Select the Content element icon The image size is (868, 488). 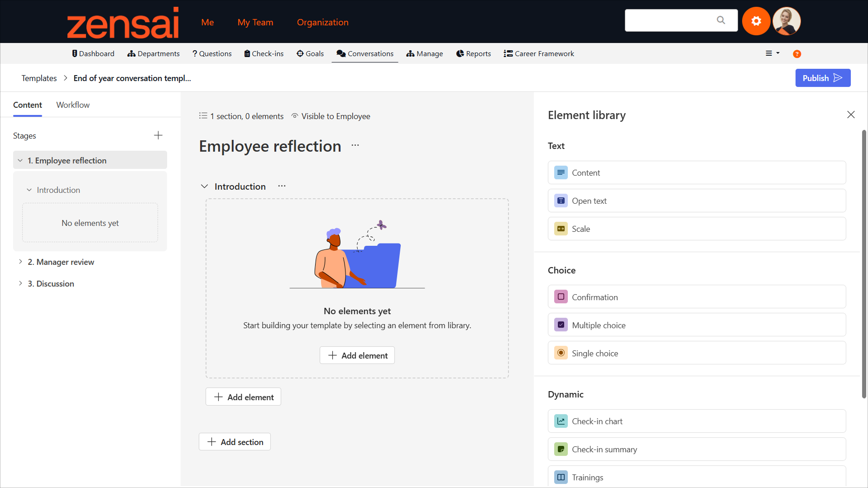tap(561, 172)
